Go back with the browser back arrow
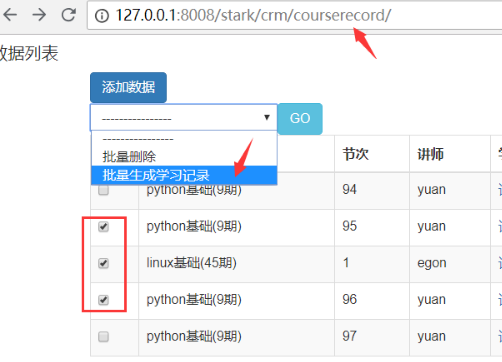Viewport: 502px width, 362px height. (x=10, y=15)
